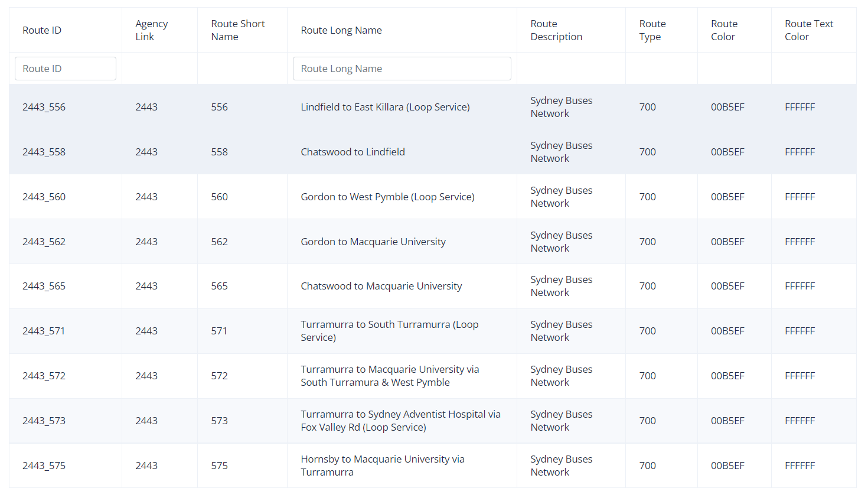The height and width of the screenshot is (488, 868).
Task: Sort by Route Long Name header
Action: click(341, 30)
